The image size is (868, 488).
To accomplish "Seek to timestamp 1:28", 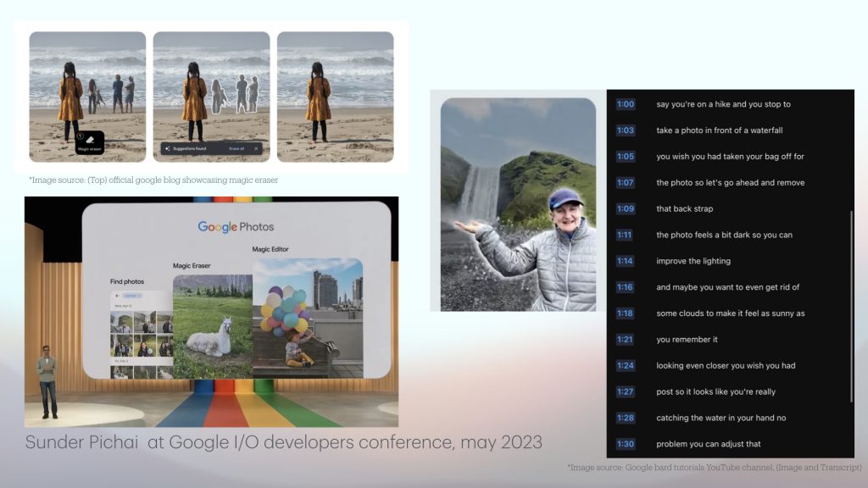I will tap(626, 418).
